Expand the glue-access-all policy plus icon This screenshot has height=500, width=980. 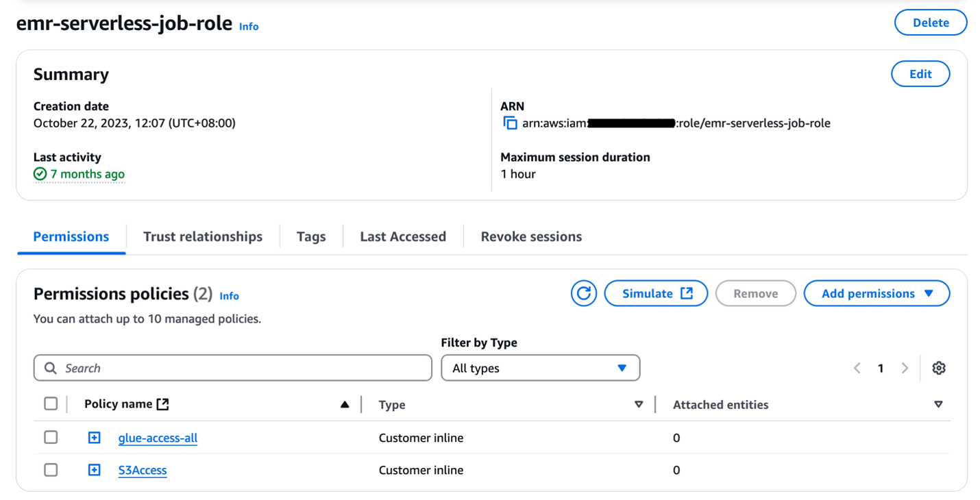(x=95, y=438)
